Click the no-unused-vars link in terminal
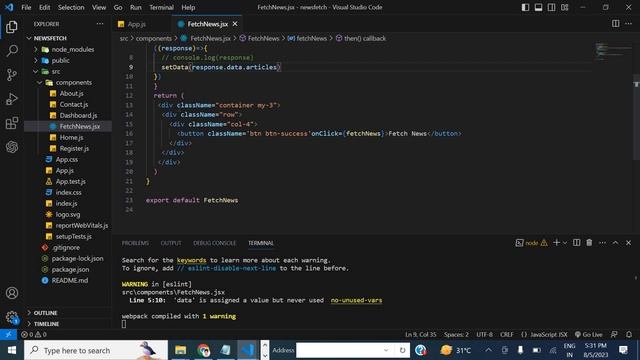 point(356,300)
